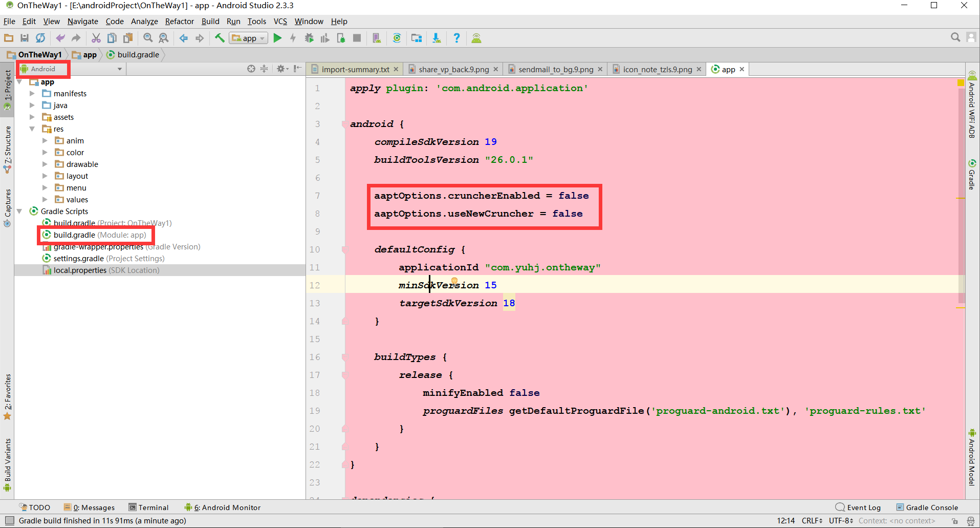Open the SDK Manager download icon
Screen dimensions: 980x528
point(437,38)
